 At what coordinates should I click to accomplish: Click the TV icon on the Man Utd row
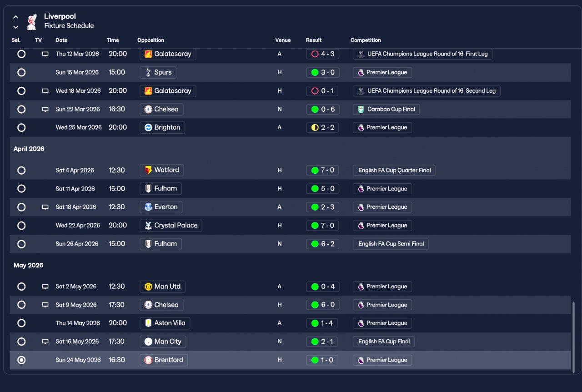click(45, 286)
